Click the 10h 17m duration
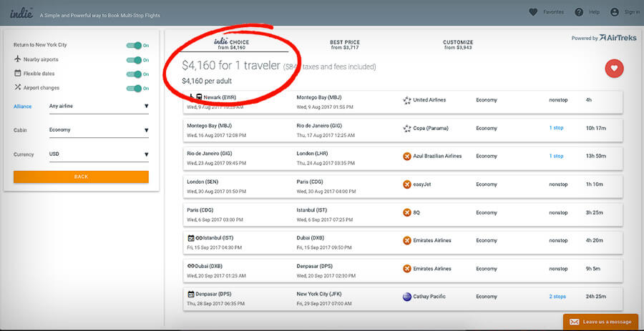This screenshot has width=644, height=331. coord(596,129)
